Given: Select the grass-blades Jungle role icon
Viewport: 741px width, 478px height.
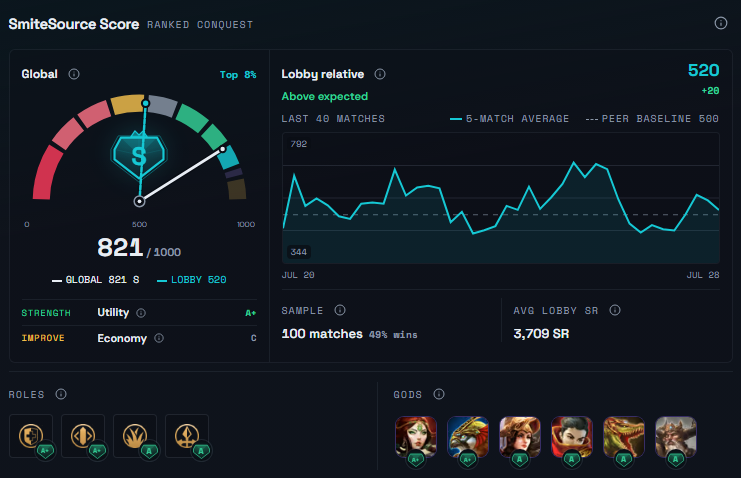Looking at the screenshot, I should pos(135,436).
